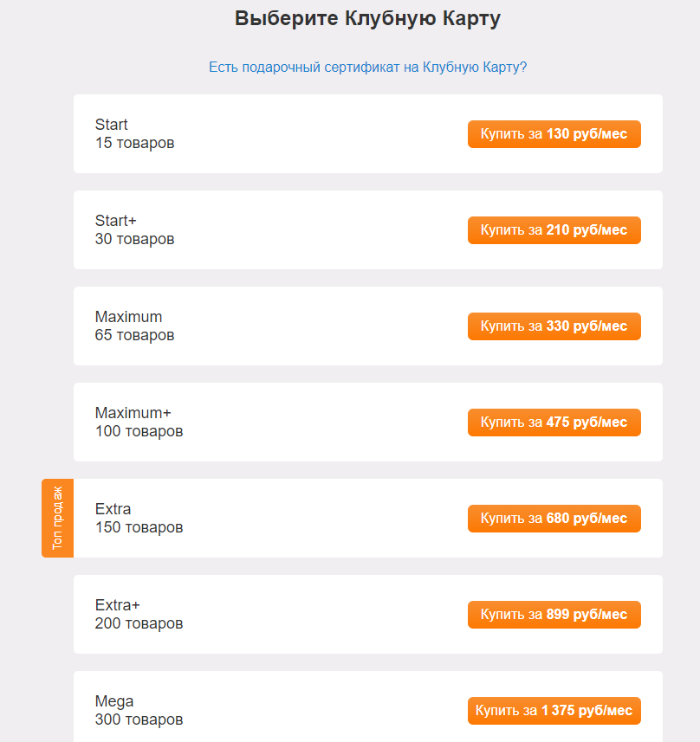Buy Extra card for 680 руб/мес
This screenshot has height=742, width=700.
(554, 519)
